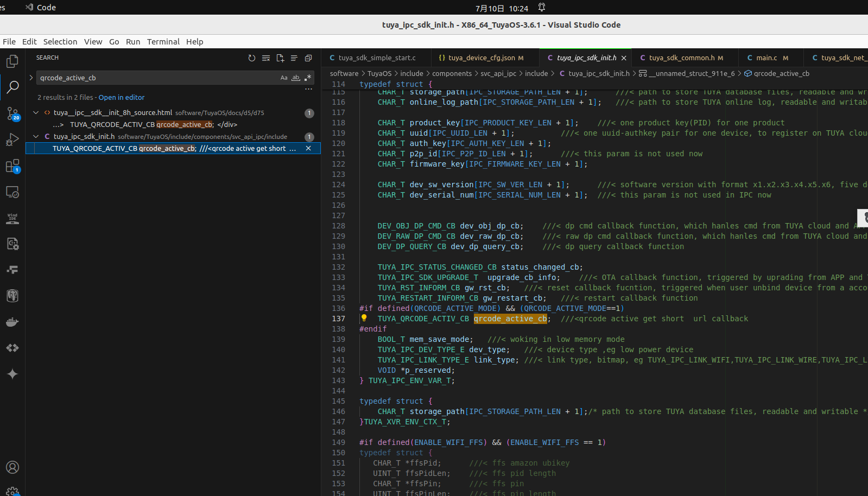Close the tuya_ipc_sdk_init.h editor tab
868x496 pixels.
(624, 58)
